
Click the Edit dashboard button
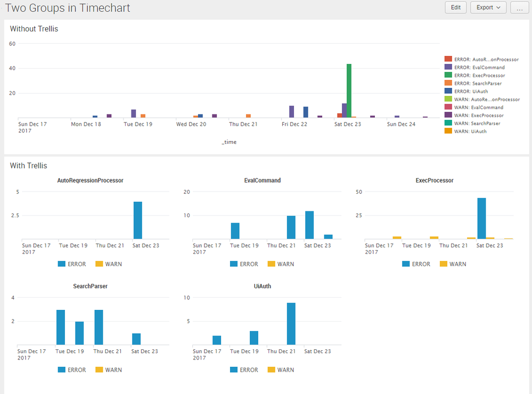coord(456,7)
